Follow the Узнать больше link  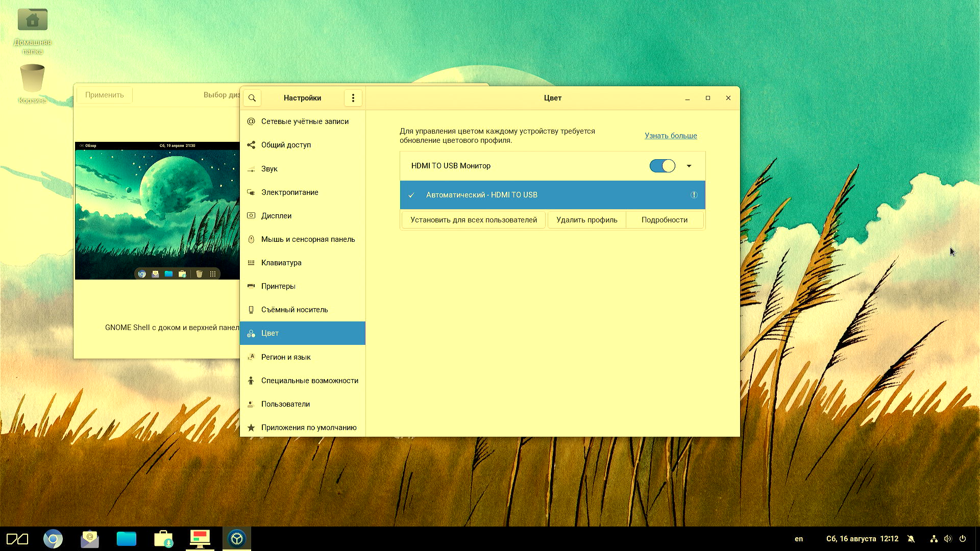click(670, 136)
